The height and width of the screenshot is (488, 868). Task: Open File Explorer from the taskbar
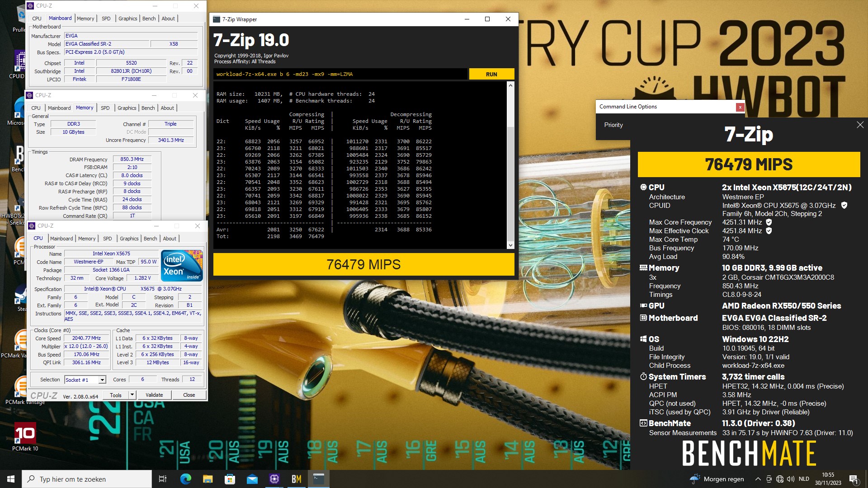tap(208, 479)
